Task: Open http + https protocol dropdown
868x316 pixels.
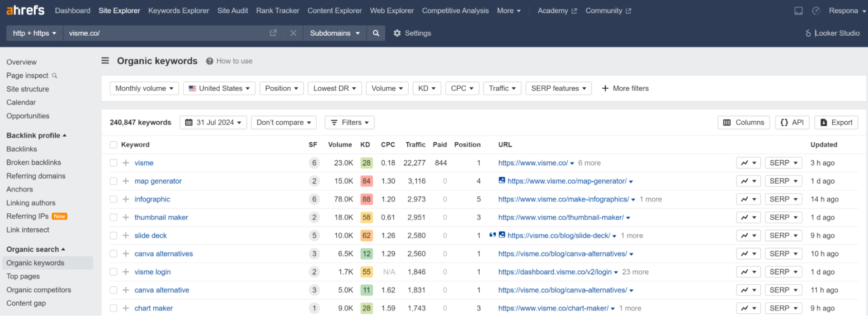Action: tap(34, 33)
